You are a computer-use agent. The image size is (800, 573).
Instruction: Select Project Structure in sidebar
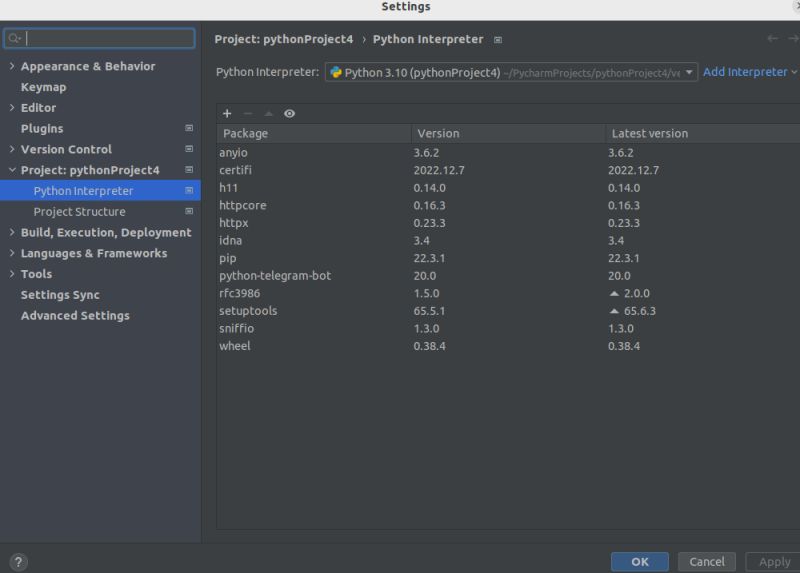tap(100, 211)
